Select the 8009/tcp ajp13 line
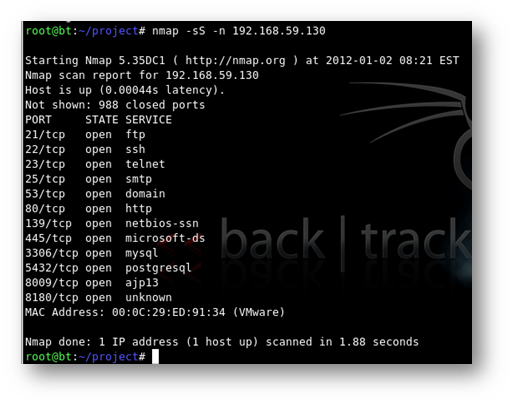Screen dimensions: 514x406 click(92, 283)
